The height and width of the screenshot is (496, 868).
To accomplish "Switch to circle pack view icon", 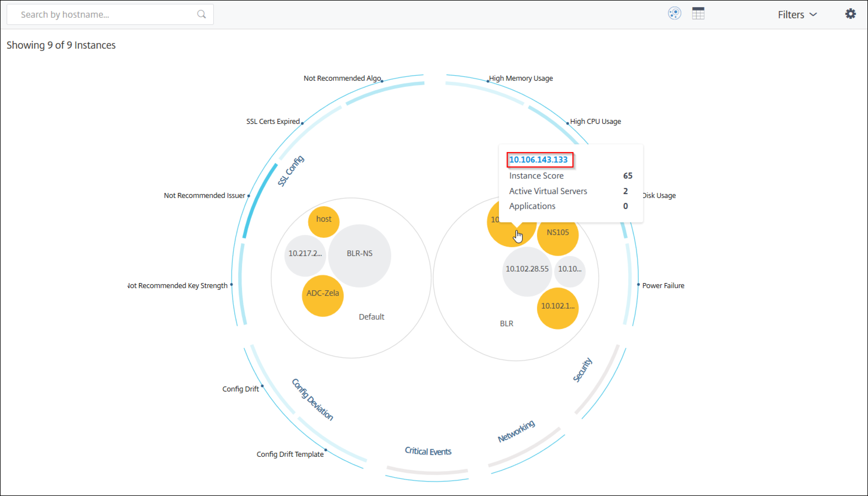I will coord(674,14).
